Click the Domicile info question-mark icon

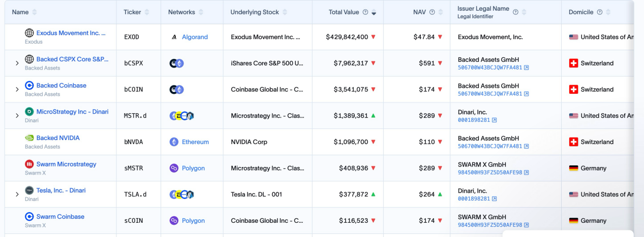coord(599,12)
